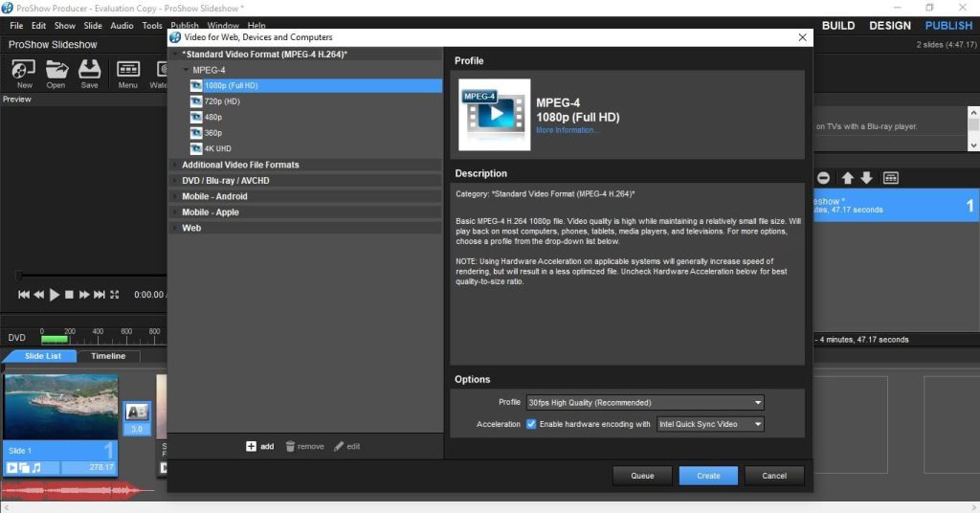The height and width of the screenshot is (513, 980).
Task: Open the Intel Quick Sync Video dropdown
Action: click(710, 424)
